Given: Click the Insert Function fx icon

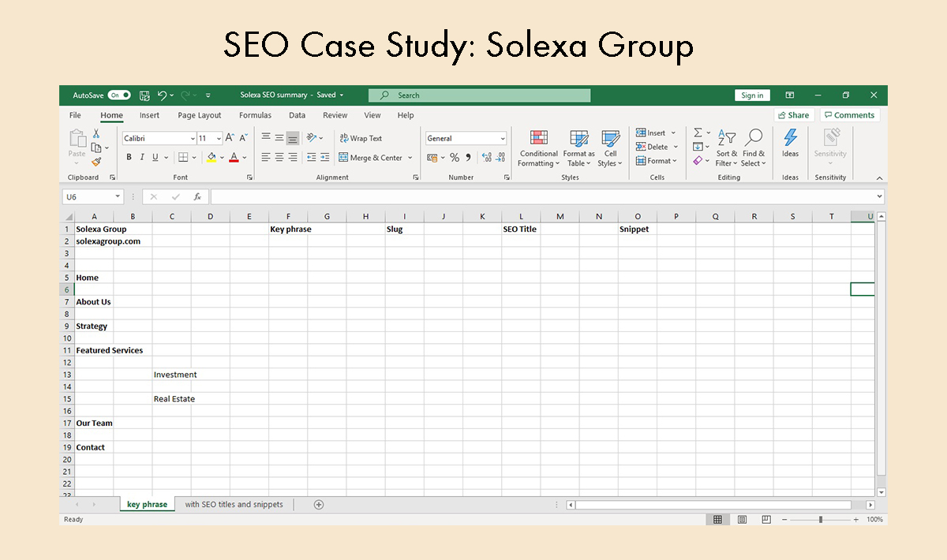Looking at the screenshot, I should [x=197, y=196].
